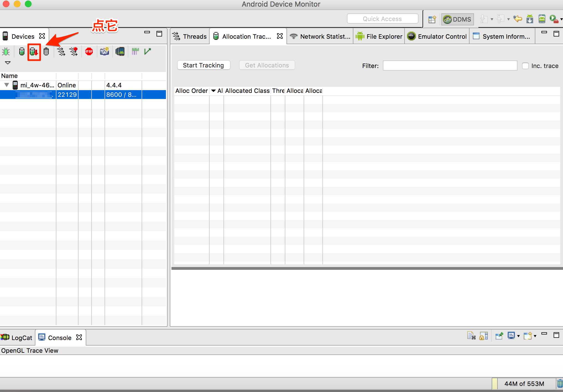This screenshot has height=392, width=563.
Task: Click the Online status cell
Action: tap(67, 85)
